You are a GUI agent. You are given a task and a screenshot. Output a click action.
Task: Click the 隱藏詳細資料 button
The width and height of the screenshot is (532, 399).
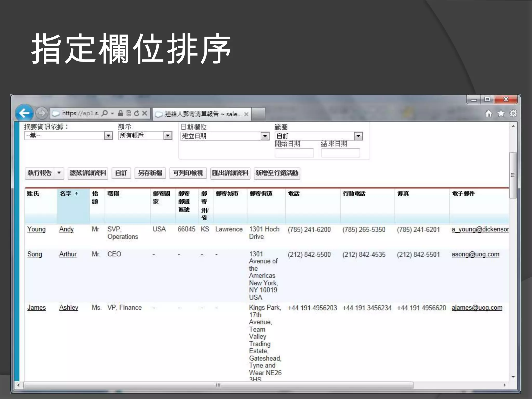(x=88, y=173)
